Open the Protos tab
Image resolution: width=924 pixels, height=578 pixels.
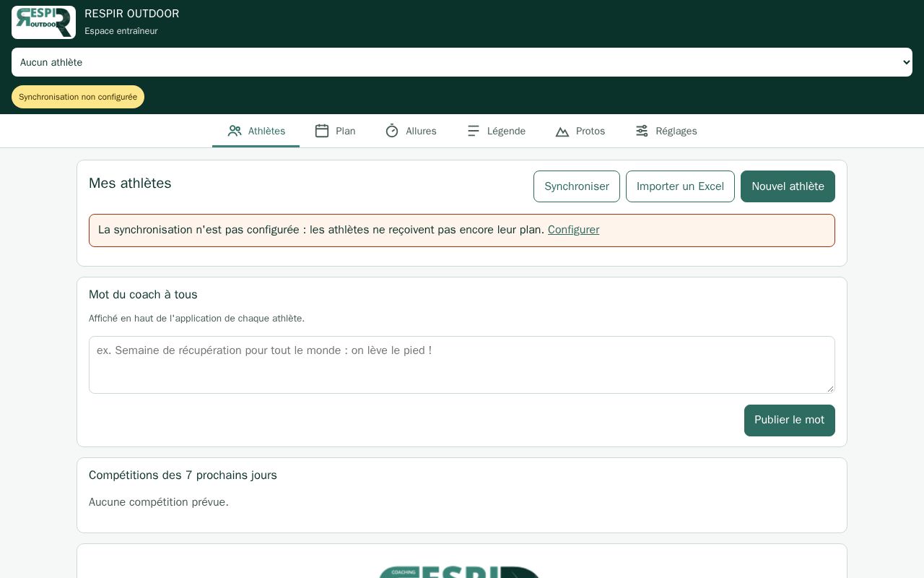coord(580,131)
